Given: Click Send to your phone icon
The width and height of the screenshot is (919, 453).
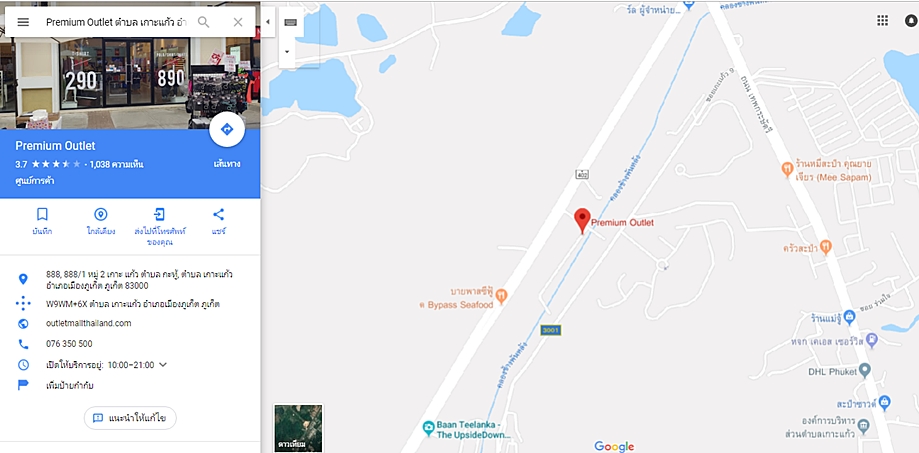Looking at the screenshot, I should click(159, 214).
